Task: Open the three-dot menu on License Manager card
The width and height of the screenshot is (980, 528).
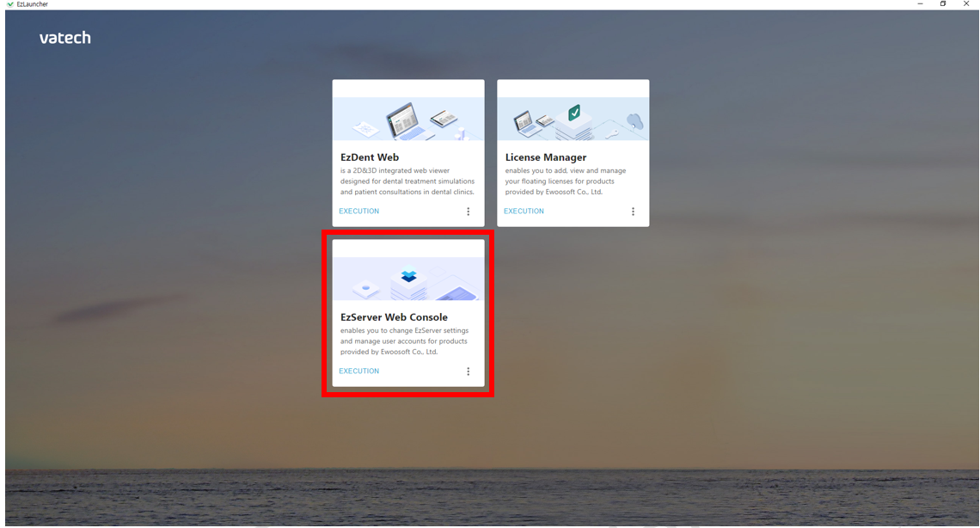Action: point(633,212)
